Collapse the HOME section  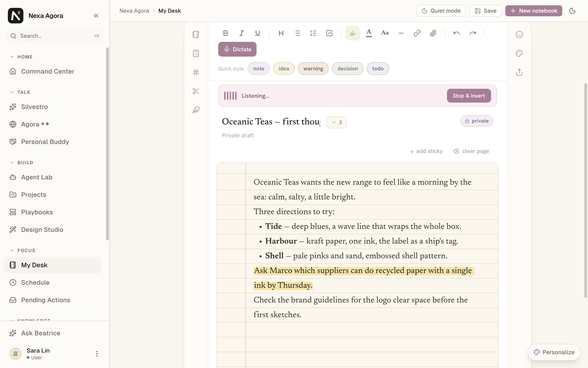coord(21,57)
